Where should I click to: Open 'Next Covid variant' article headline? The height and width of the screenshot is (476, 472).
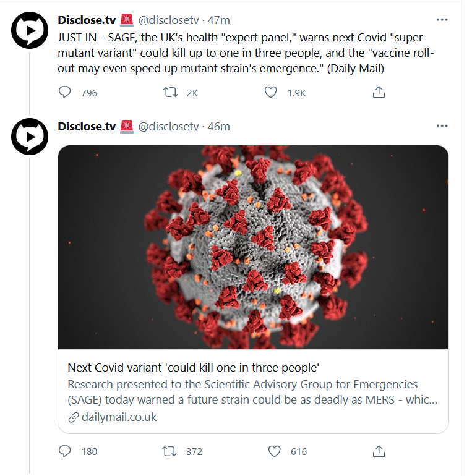(193, 368)
